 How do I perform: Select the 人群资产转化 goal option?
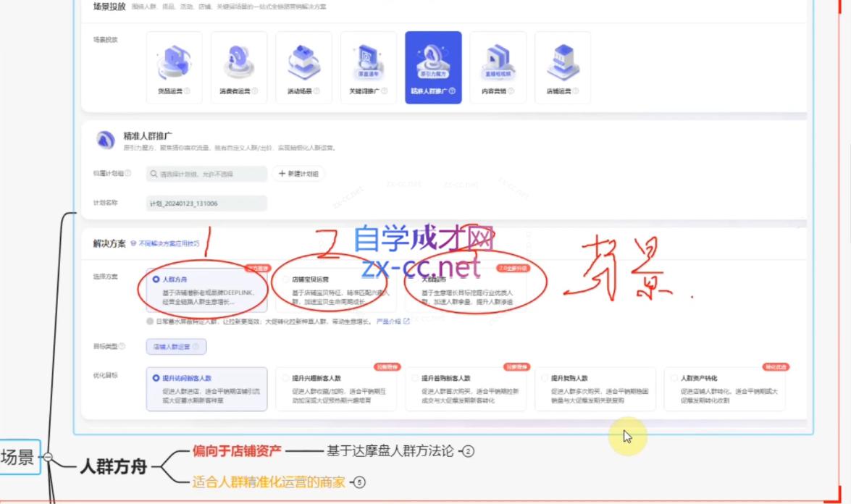pyautogui.click(x=724, y=389)
